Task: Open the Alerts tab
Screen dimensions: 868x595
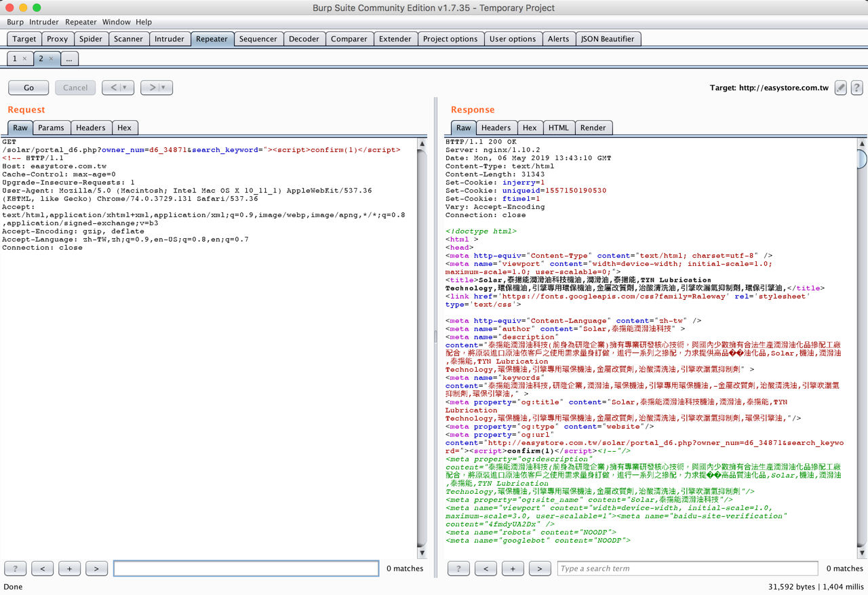Action: point(558,39)
